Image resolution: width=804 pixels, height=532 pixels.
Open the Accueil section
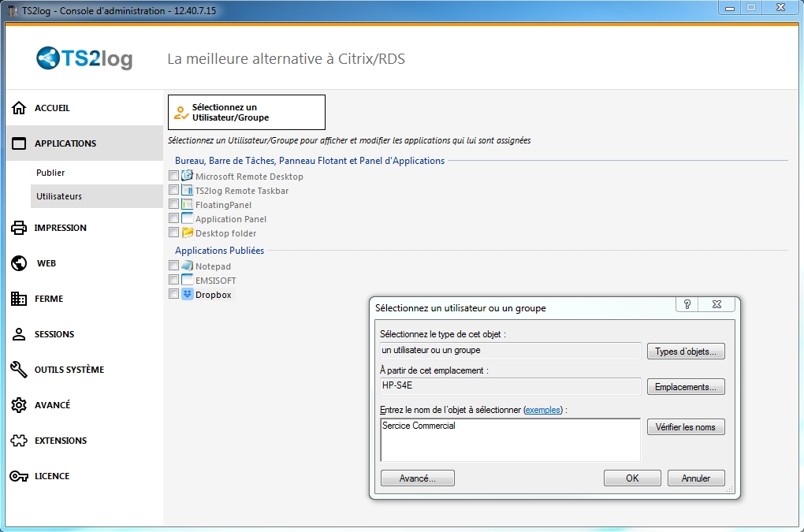coord(84,108)
